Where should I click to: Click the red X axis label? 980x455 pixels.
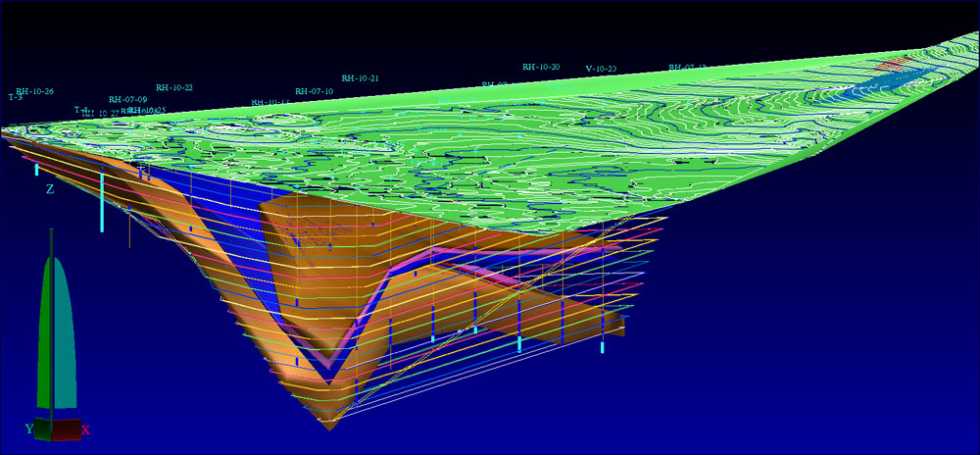tap(85, 430)
